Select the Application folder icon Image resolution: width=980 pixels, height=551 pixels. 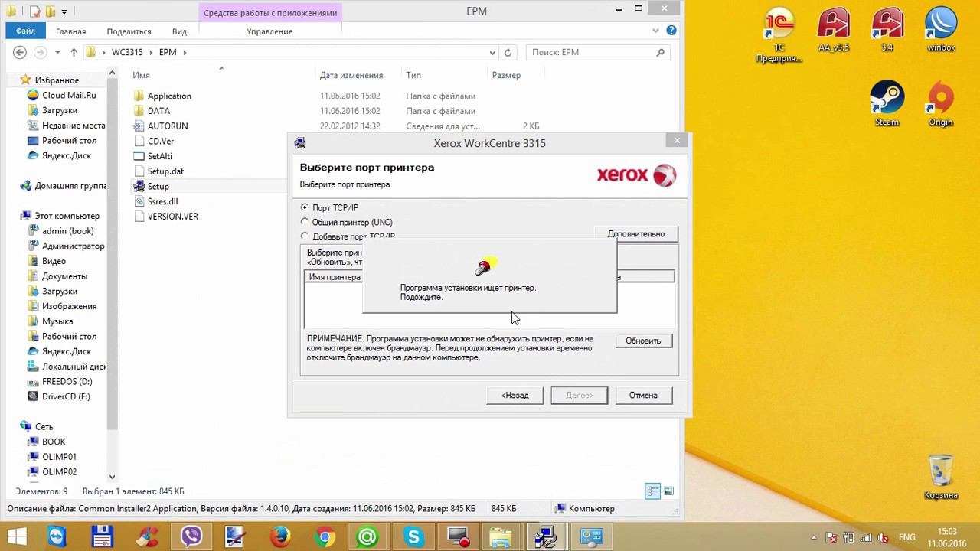pyautogui.click(x=139, y=96)
